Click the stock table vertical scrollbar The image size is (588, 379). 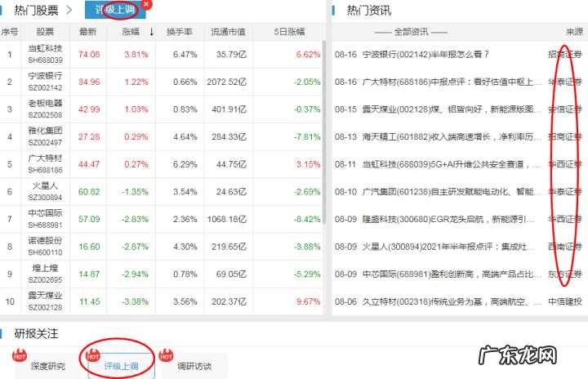pyautogui.click(x=324, y=132)
